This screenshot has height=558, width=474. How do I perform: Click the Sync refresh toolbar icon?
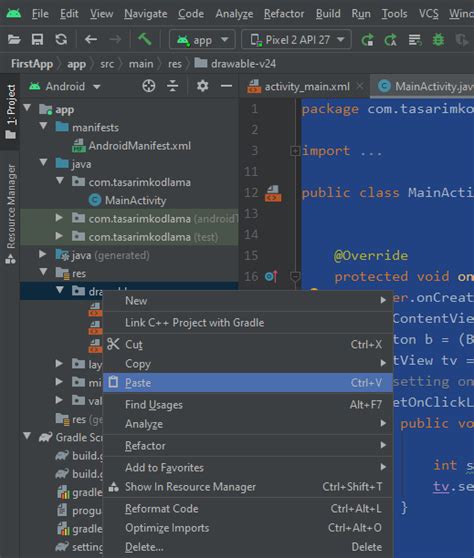61,40
